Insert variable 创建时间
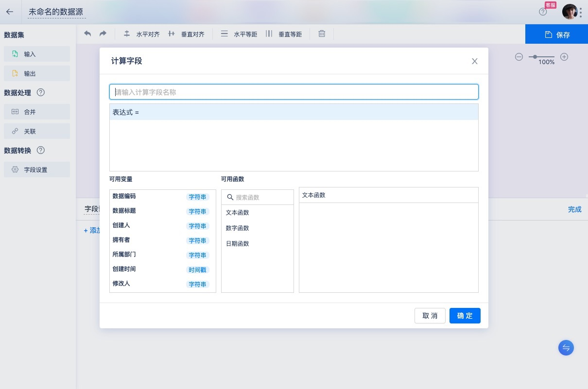The image size is (588, 389). pyautogui.click(x=163, y=270)
